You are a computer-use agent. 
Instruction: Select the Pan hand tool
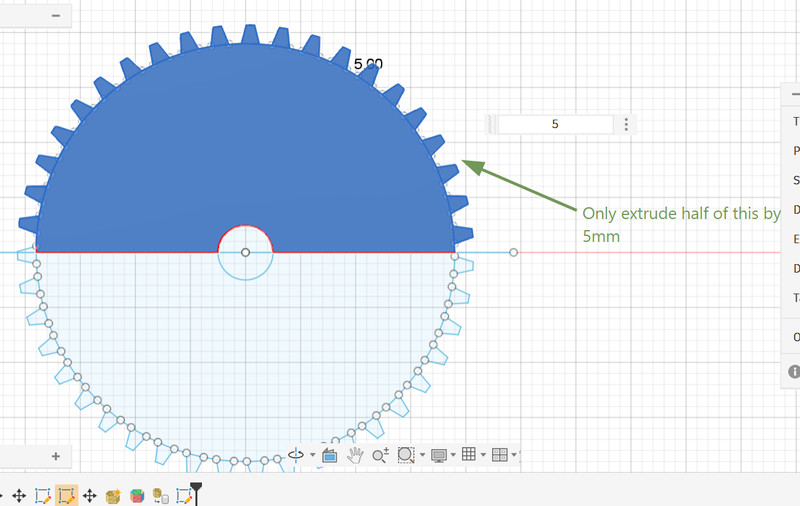click(x=355, y=455)
